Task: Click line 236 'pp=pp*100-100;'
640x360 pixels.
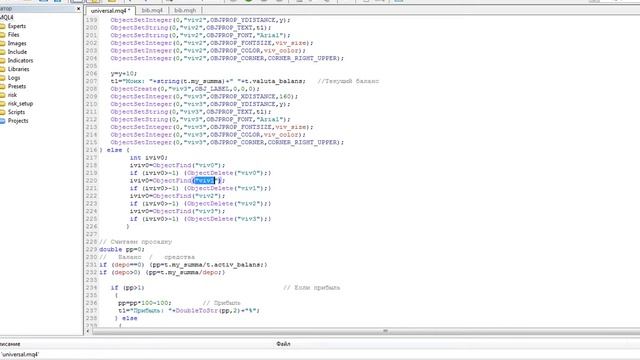Action: (x=145, y=303)
